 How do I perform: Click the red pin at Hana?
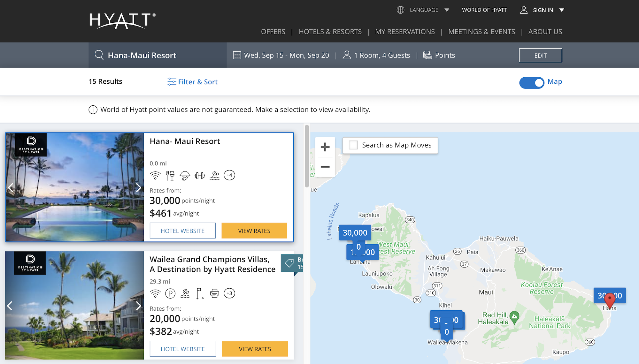coord(610,300)
